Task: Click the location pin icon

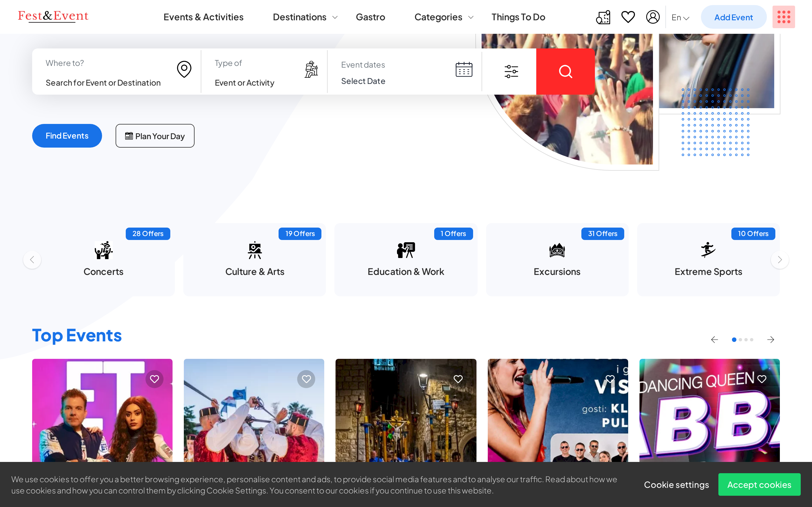Action: [x=184, y=69]
